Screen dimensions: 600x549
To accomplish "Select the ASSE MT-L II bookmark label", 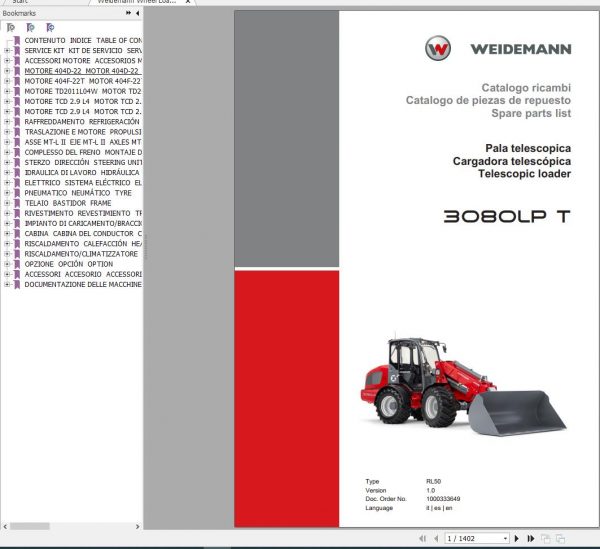I will 83,142.
